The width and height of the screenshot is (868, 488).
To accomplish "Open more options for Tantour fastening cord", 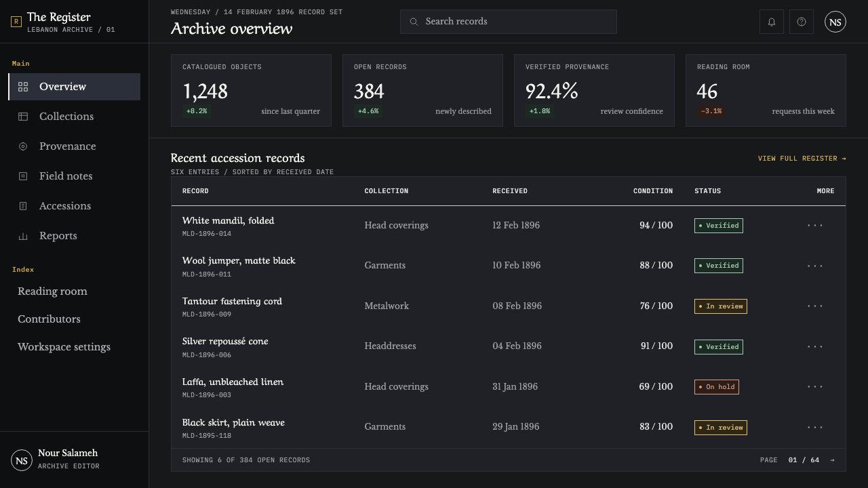I will click(x=815, y=306).
